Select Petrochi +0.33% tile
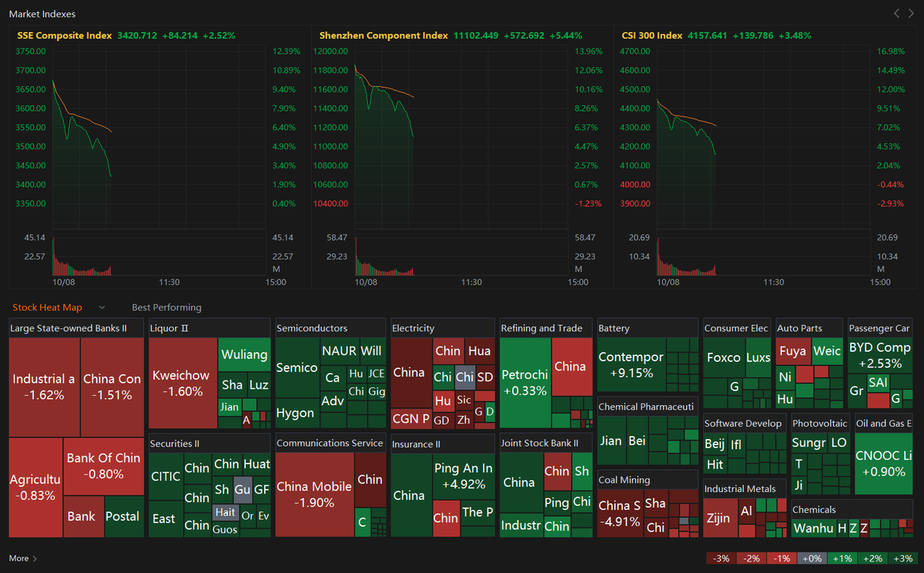 (x=524, y=383)
